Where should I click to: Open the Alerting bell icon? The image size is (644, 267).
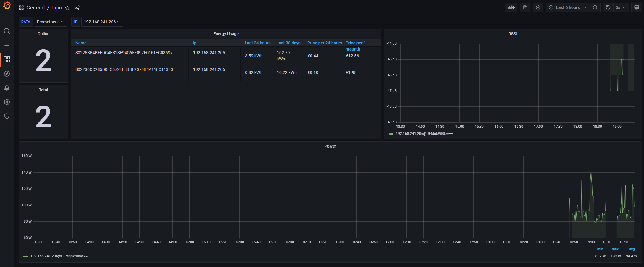tap(7, 88)
